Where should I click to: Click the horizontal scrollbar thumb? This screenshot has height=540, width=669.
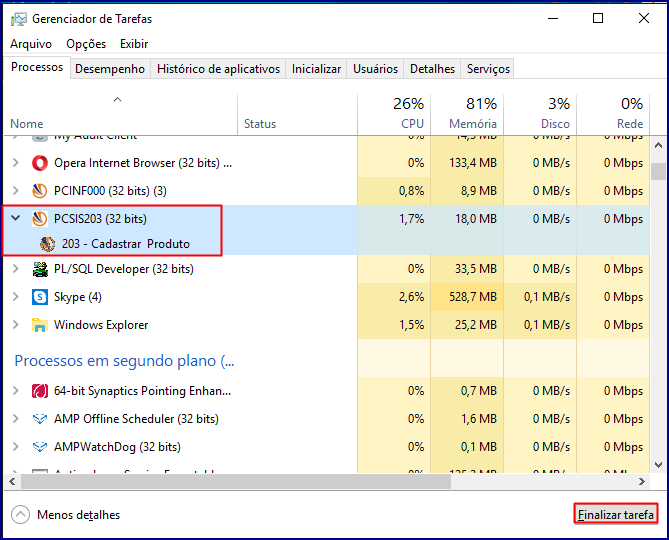coord(236,482)
